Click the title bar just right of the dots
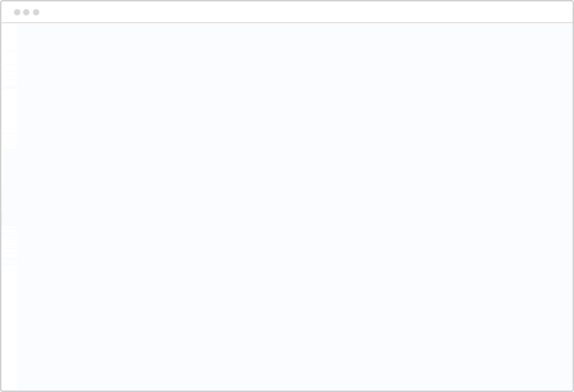 coord(56,12)
